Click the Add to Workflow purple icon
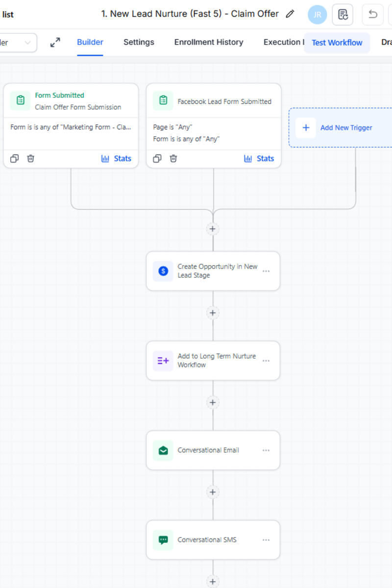 163,361
